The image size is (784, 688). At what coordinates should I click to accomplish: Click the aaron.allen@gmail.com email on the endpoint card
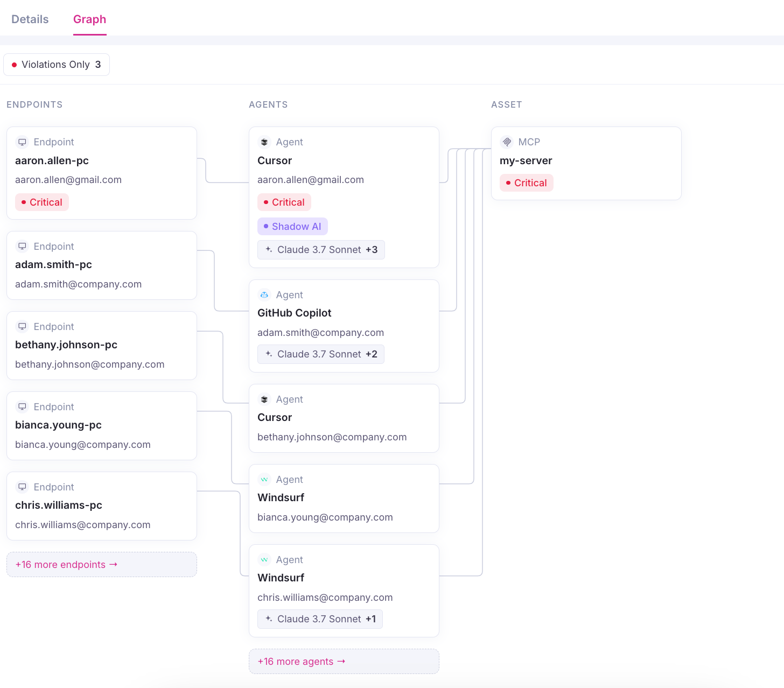(x=68, y=180)
